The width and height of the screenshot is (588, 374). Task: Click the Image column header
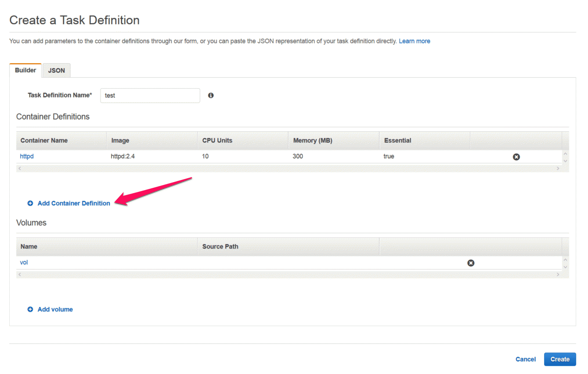[x=152, y=140]
